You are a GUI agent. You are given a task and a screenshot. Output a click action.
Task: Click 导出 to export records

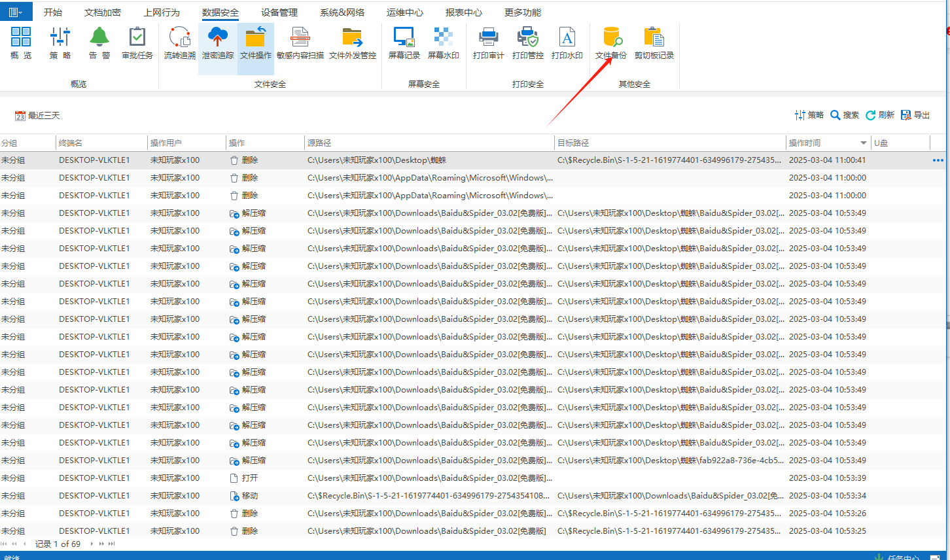[x=915, y=115]
